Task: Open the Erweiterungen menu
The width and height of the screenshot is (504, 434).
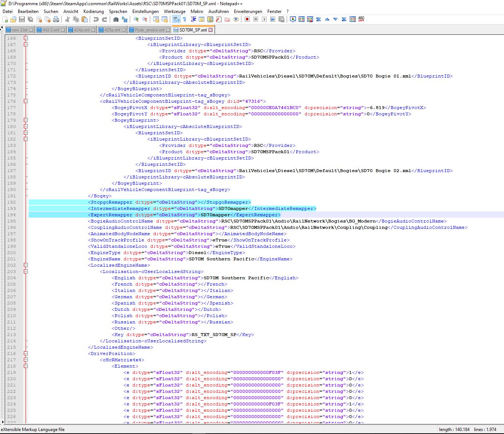Action: click(x=248, y=11)
